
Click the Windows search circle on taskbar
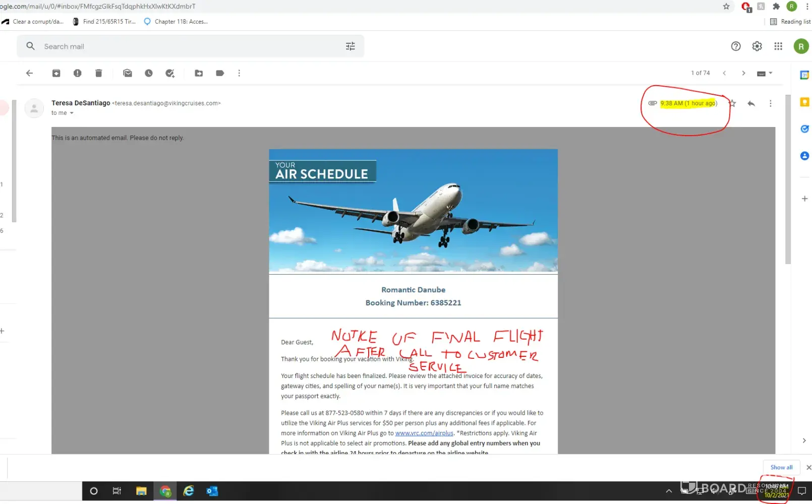coord(93,491)
